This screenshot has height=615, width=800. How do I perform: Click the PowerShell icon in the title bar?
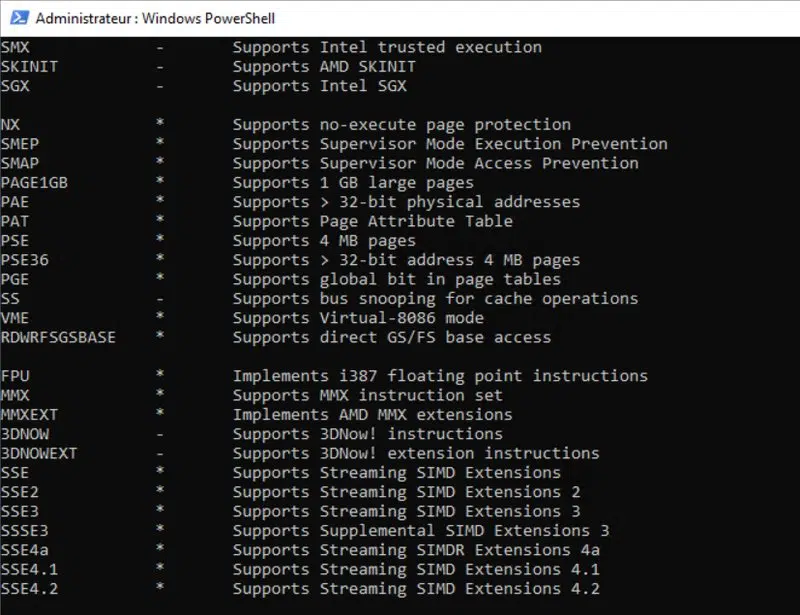pos(15,18)
